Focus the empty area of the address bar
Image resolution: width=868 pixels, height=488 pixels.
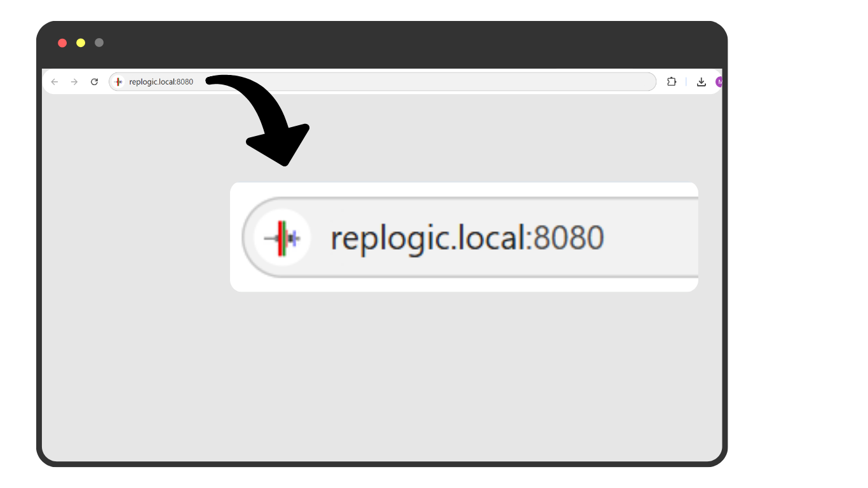point(424,82)
